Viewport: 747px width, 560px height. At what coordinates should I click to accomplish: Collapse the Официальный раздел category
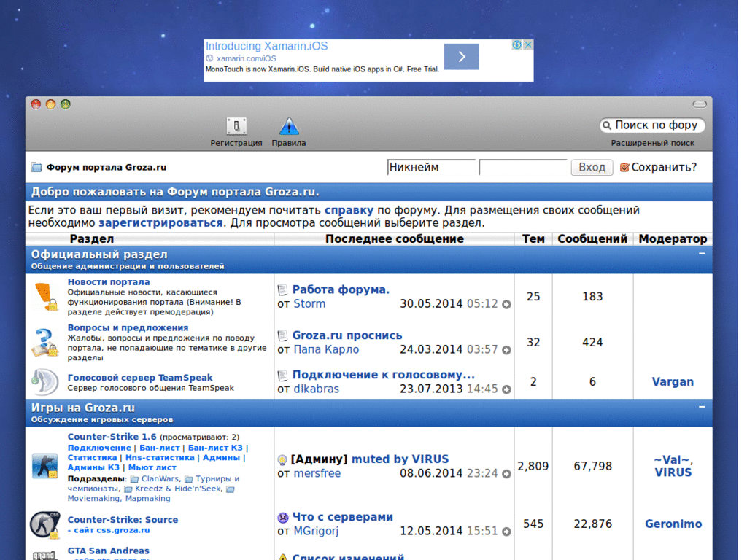tap(702, 253)
